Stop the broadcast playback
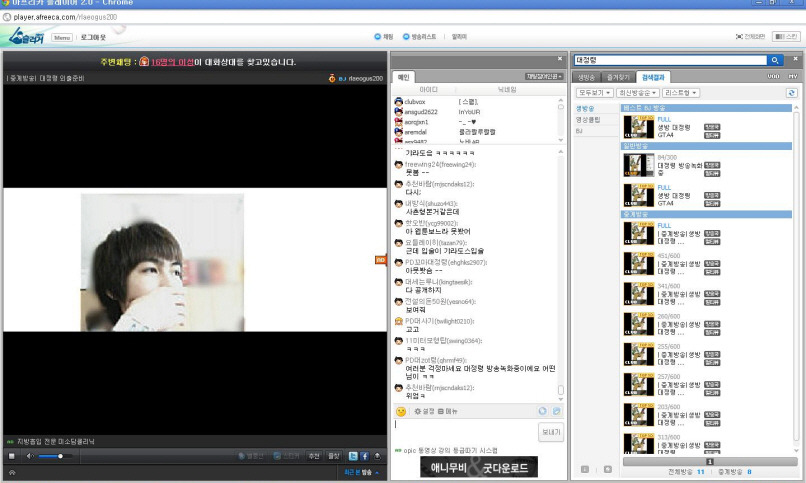Screen dimensions: 806x483 point(12,456)
